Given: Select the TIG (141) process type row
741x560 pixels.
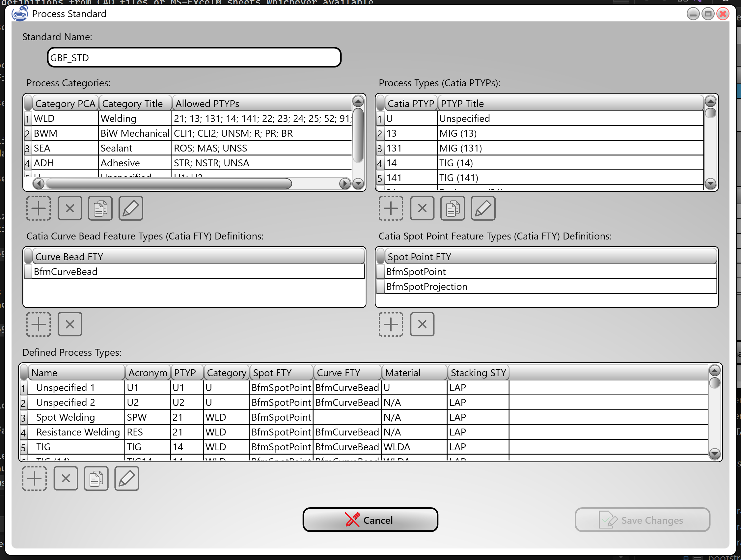Looking at the screenshot, I should (540, 177).
